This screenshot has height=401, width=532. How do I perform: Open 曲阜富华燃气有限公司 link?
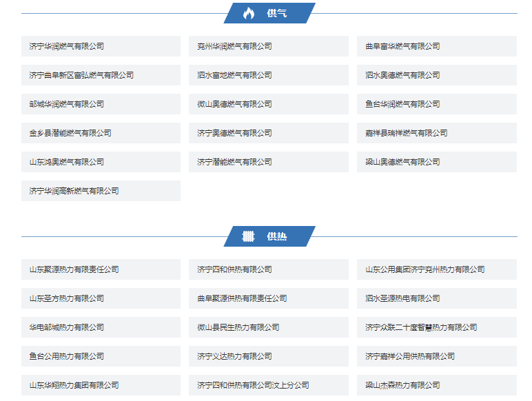[437, 46]
